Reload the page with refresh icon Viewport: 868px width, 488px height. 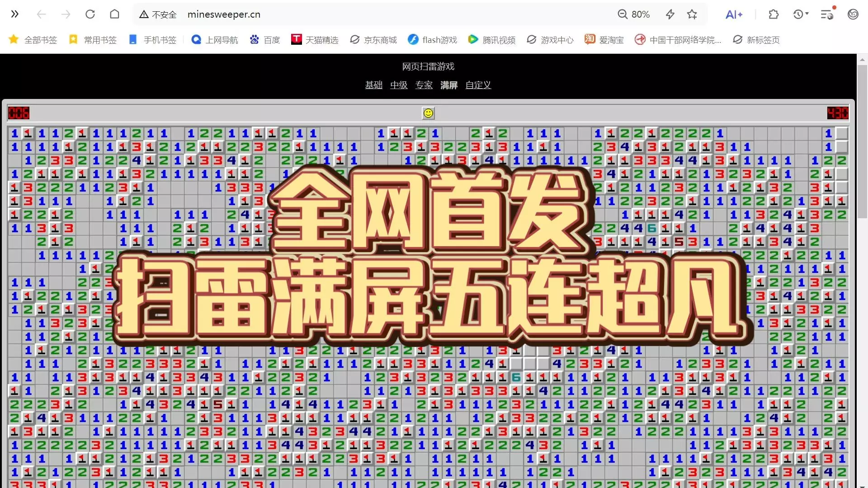point(90,14)
